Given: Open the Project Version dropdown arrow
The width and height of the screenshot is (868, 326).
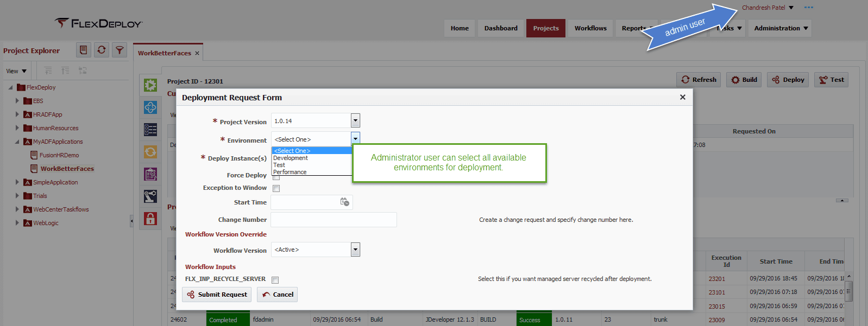Looking at the screenshot, I should coord(355,120).
